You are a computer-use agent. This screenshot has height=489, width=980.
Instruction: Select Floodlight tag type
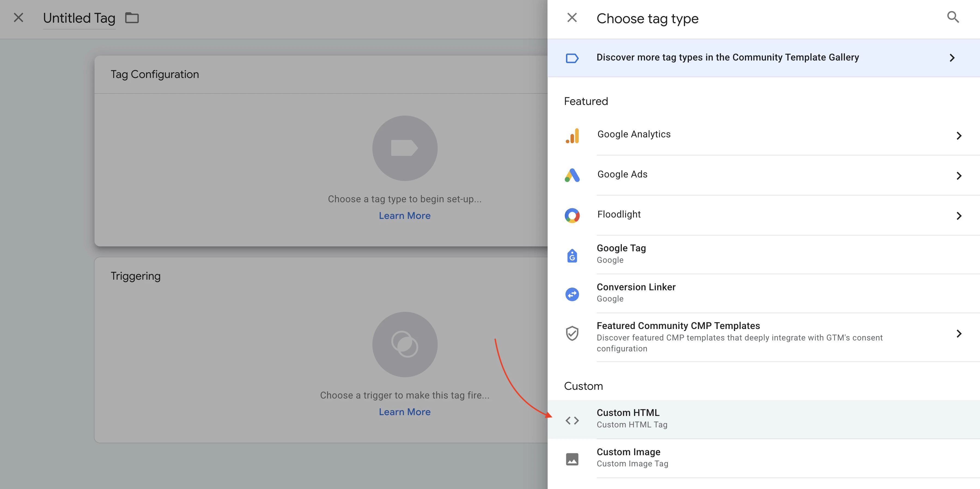coord(763,215)
